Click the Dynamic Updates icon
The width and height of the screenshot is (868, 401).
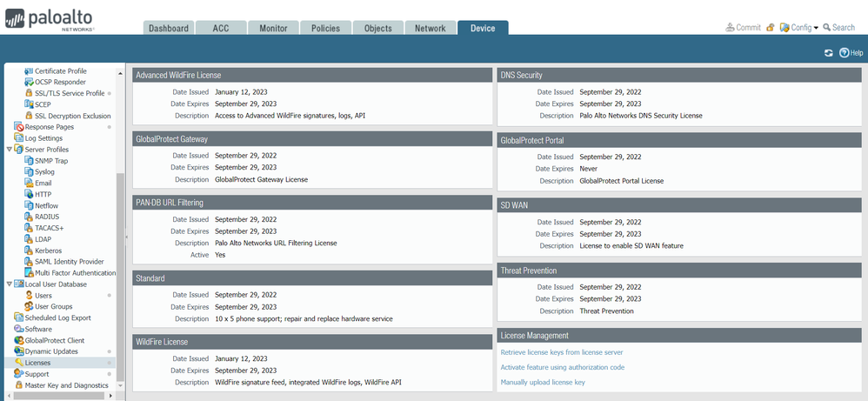click(x=19, y=351)
